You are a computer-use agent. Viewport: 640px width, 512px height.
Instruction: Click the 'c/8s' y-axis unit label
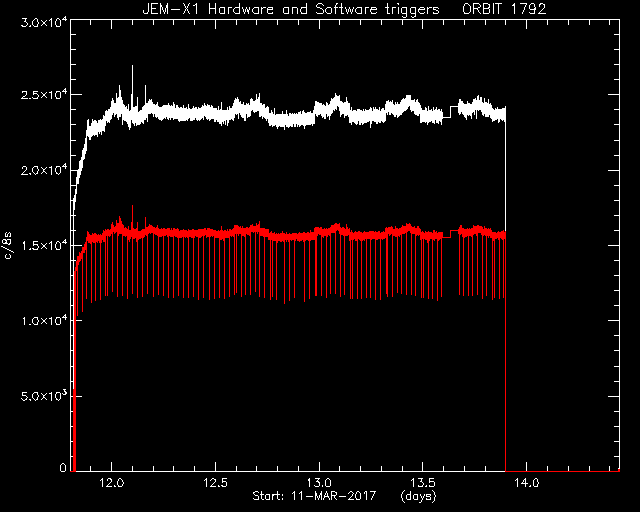tap(7, 245)
